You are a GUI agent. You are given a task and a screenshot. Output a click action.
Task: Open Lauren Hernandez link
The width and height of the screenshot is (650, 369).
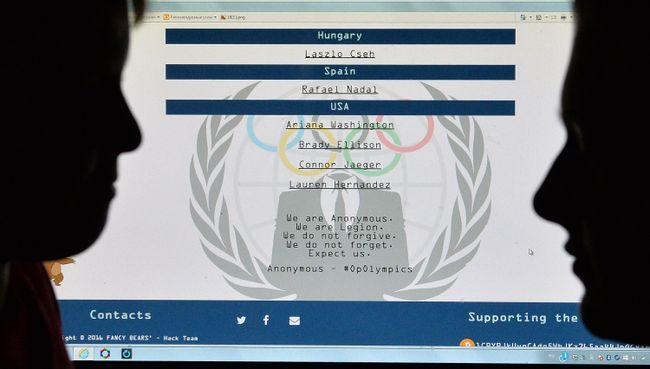(340, 184)
